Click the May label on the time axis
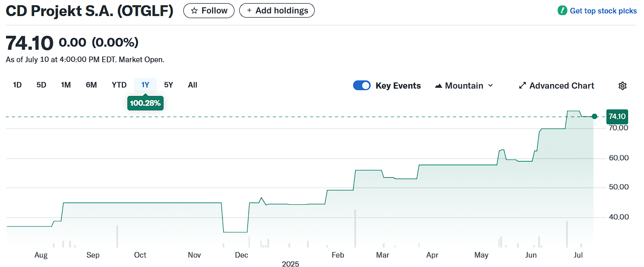The width and height of the screenshot is (644, 267). pyautogui.click(x=481, y=255)
